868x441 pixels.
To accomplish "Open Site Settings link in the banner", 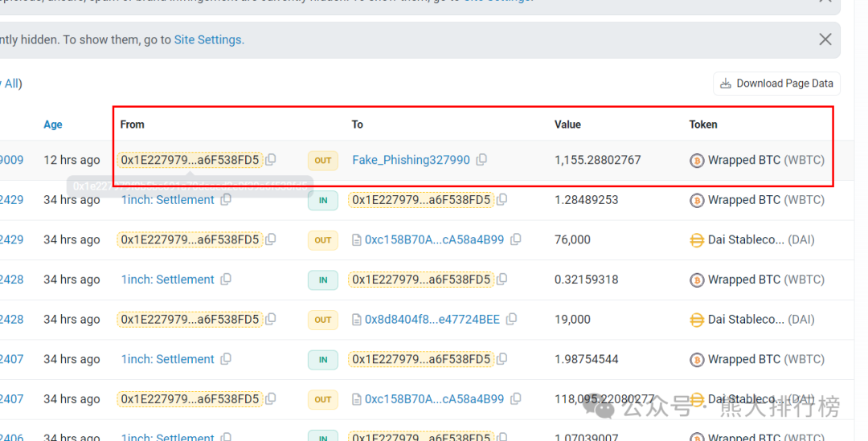I will (x=207, y=40).
